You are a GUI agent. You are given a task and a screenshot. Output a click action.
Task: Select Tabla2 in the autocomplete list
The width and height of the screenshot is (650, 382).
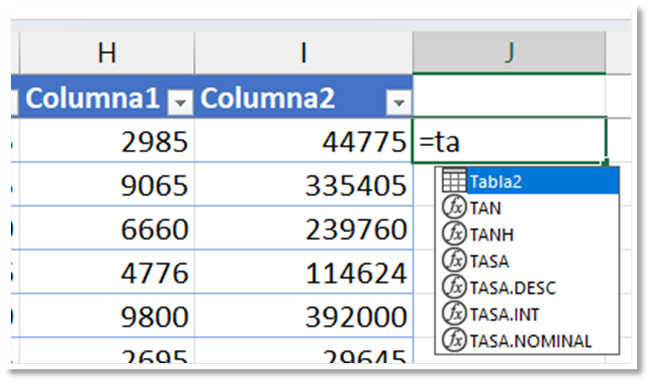tap(527, 181)
